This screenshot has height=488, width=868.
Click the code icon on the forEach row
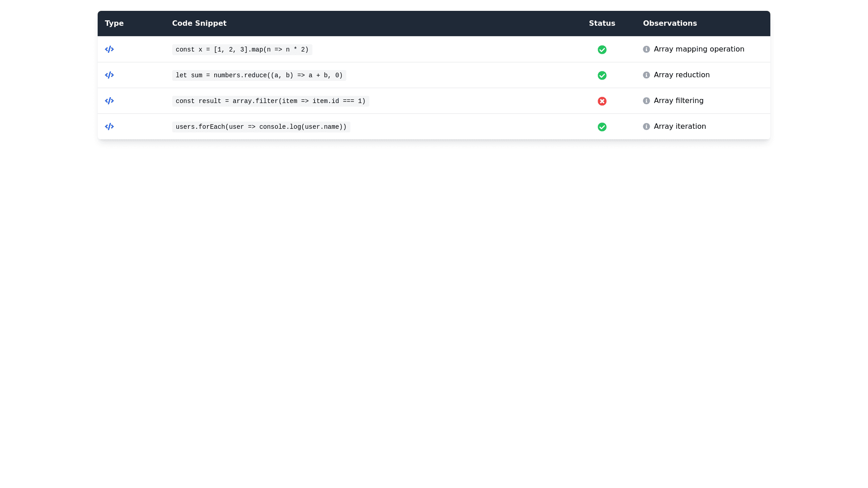[x=109, y=127]
